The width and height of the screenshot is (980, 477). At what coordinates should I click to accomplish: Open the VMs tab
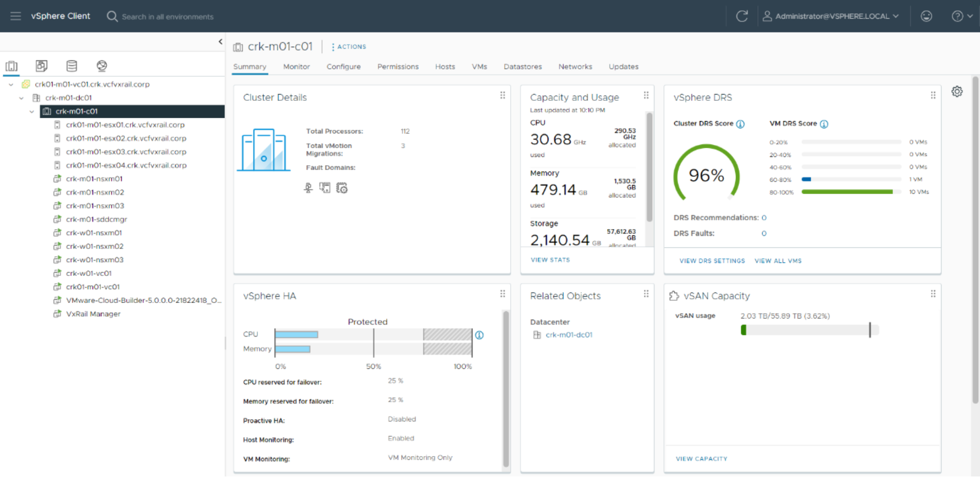[x=479, y=67]
